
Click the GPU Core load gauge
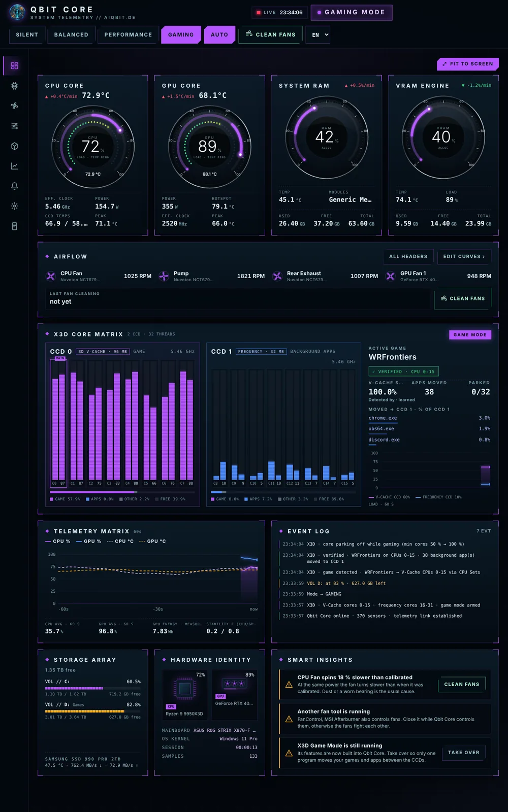[x=210, y=147]
